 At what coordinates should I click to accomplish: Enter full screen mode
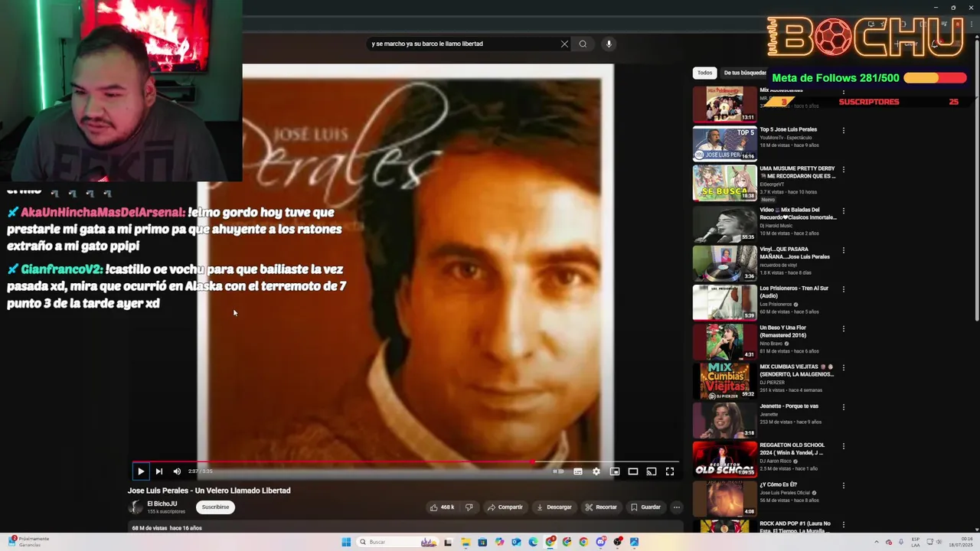click(x=670, y=471)
